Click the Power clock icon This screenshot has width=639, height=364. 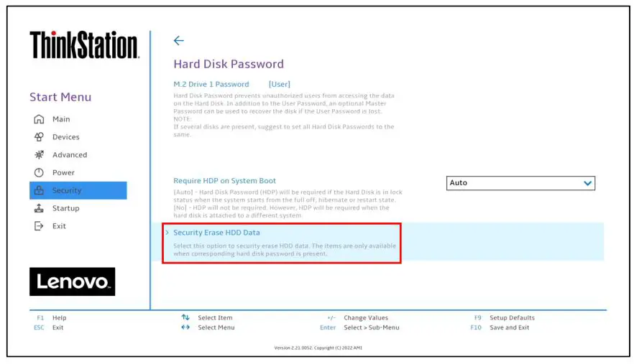[x=39, y=172]
